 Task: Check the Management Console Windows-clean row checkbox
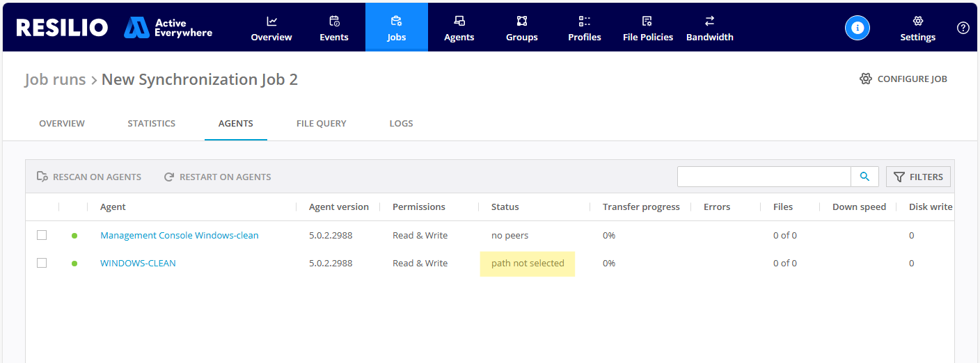point(42,235)
